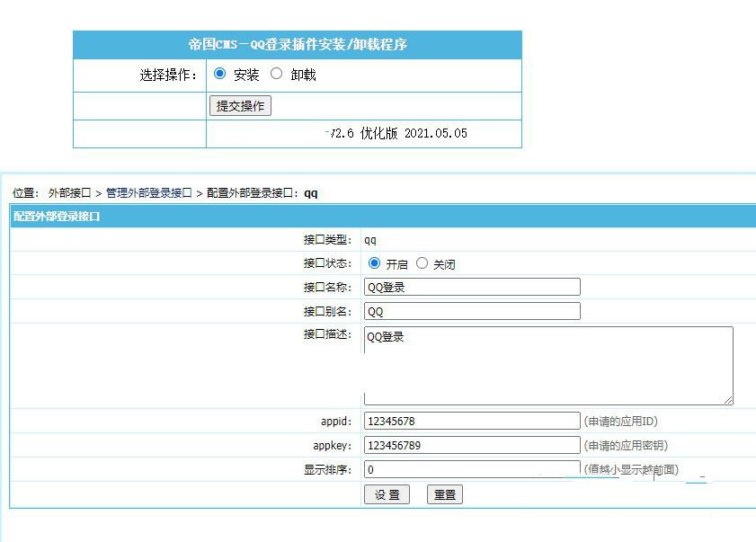Grab the textarea resize handle corner
756x542 pixels.
pos(728,400)
